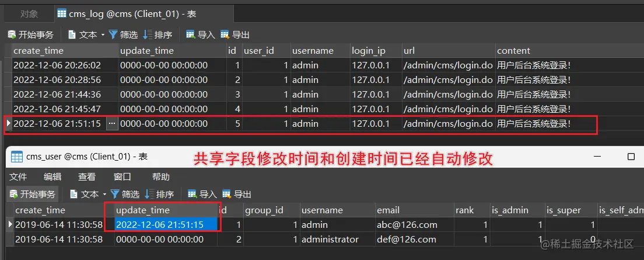Switch to the 对象 tab
This screenshot has width=644, height=260.
click(29, 13)
